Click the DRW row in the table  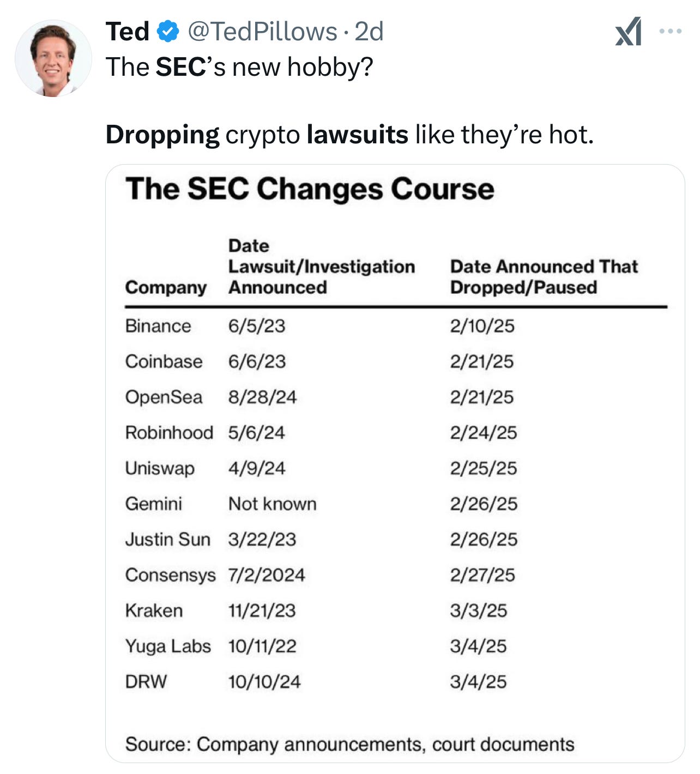click(x=396, y=682)
